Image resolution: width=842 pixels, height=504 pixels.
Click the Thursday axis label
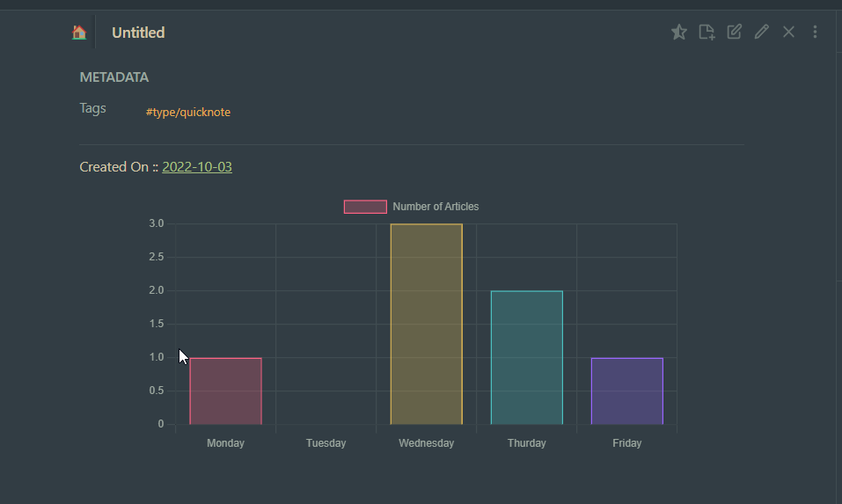tap(527, 443)
